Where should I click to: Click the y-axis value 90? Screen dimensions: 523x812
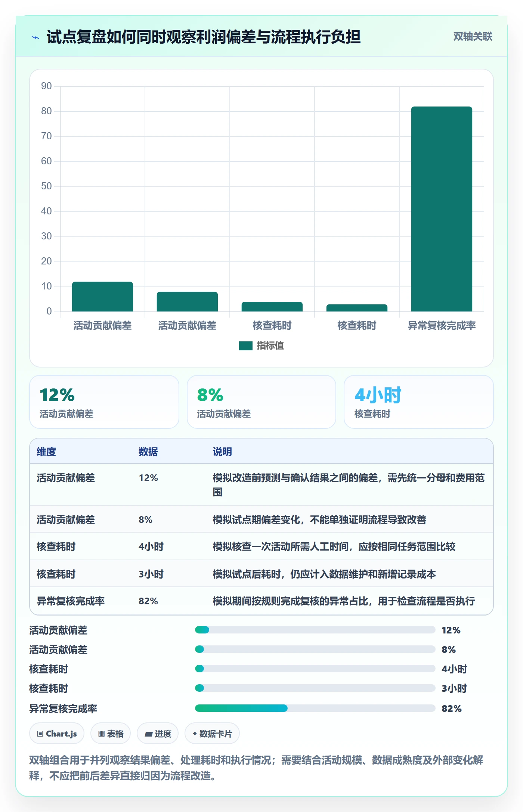(46, 86)
